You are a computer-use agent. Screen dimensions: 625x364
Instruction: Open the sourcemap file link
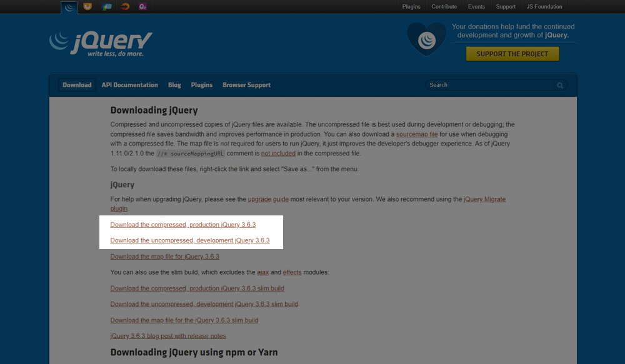pos(416,134)
